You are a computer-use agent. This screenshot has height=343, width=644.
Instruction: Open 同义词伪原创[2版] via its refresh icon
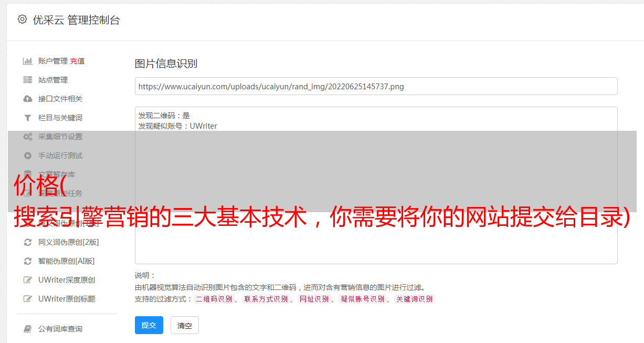coord(28,242)
